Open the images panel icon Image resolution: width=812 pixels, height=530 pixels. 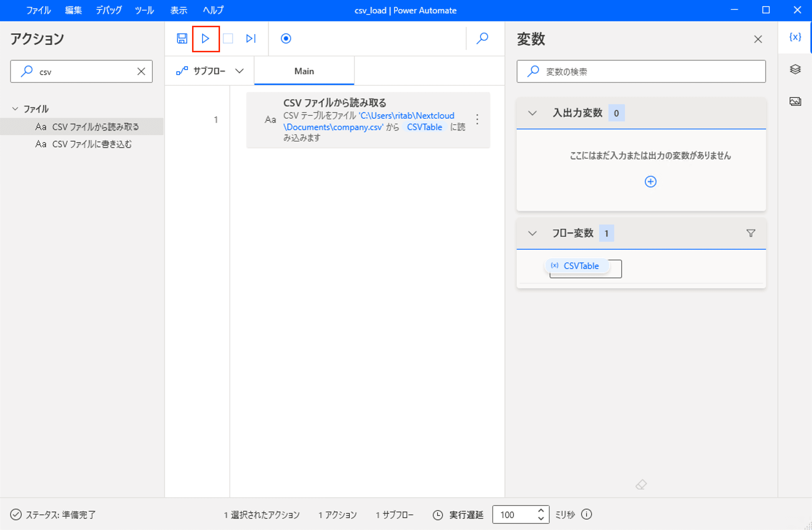[x=795, y=101]
